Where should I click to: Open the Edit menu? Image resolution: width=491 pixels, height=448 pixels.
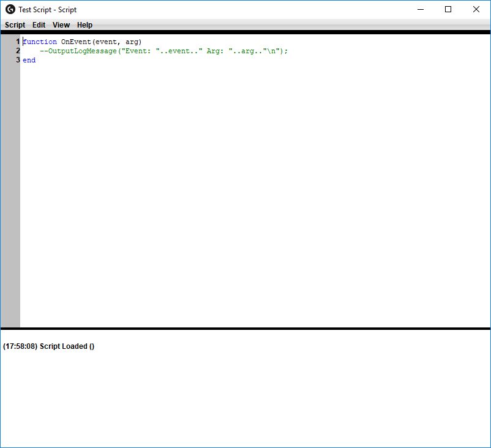[x=39, y=24]
